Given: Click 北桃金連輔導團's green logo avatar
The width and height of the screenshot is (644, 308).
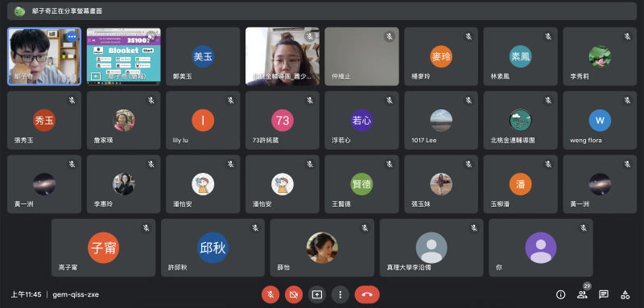Looking at the screenshot, I should (520, 120).
